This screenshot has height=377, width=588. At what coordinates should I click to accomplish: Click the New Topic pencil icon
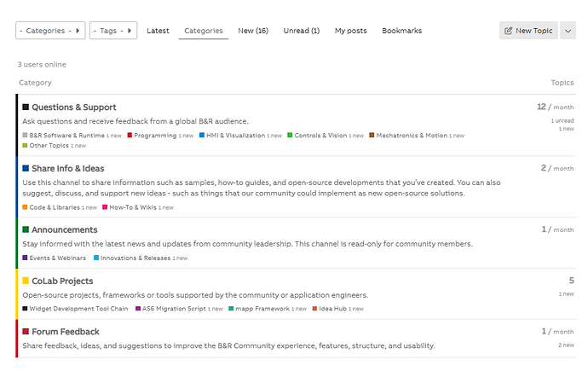point(509,31)
